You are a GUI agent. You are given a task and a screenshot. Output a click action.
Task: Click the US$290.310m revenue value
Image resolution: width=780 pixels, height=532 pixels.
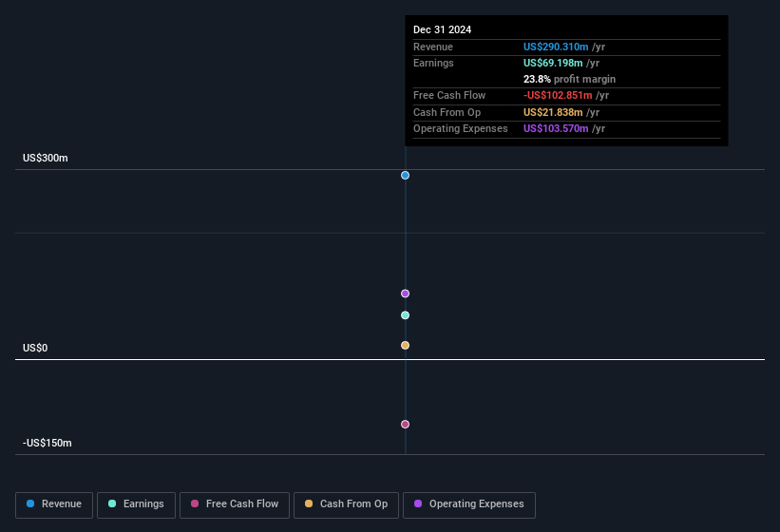pyautogui.click(x=556, y=47)
